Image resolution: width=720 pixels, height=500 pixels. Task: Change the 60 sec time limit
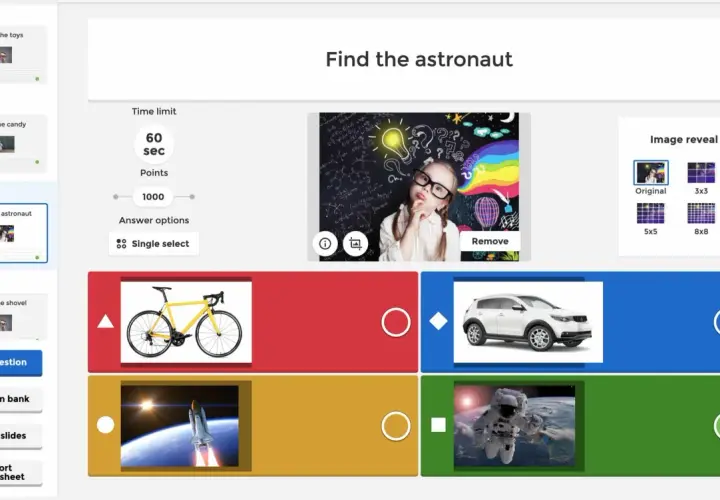tap(154, 144)
